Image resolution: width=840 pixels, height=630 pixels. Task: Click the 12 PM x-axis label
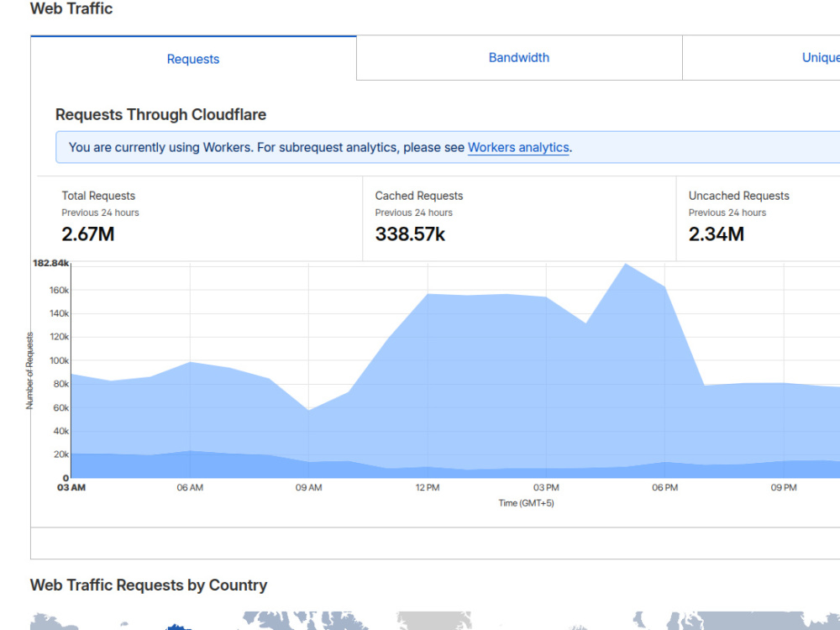tap(428, 487)
